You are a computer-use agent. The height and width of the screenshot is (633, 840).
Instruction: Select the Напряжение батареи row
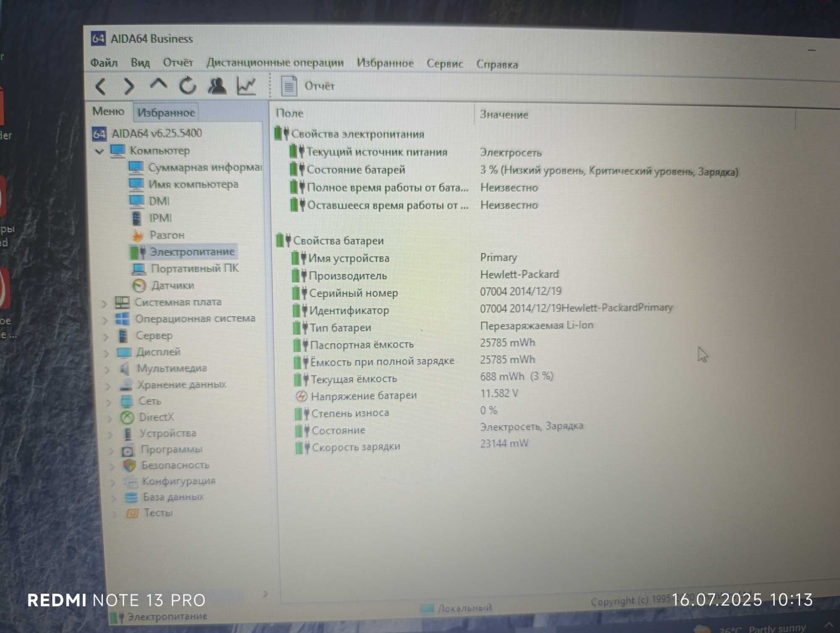(x=407, y=395)
